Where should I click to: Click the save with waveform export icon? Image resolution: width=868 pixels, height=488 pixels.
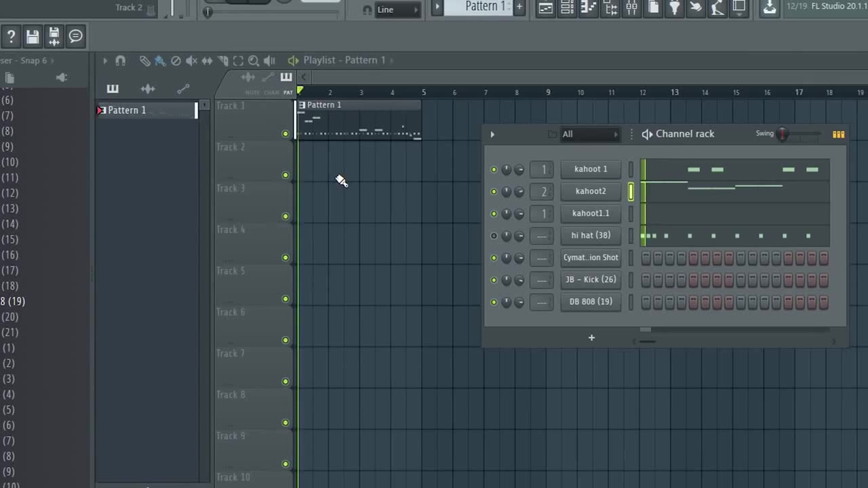click(54, 37)
